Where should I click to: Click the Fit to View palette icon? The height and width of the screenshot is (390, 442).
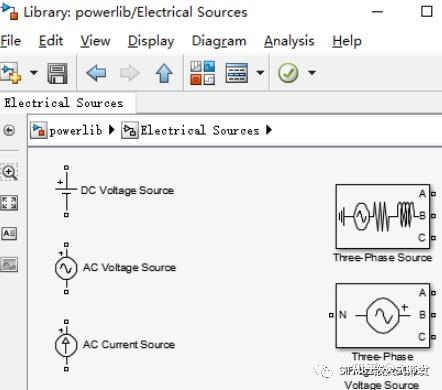pyautogui.click(x=9, y=203)
